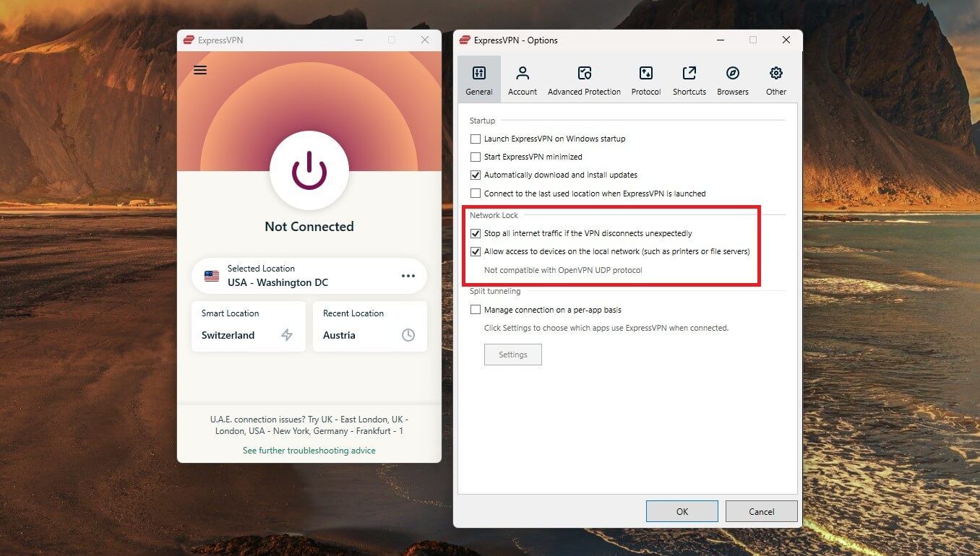Minimize the ExpressVPN main window

(358, 40)
